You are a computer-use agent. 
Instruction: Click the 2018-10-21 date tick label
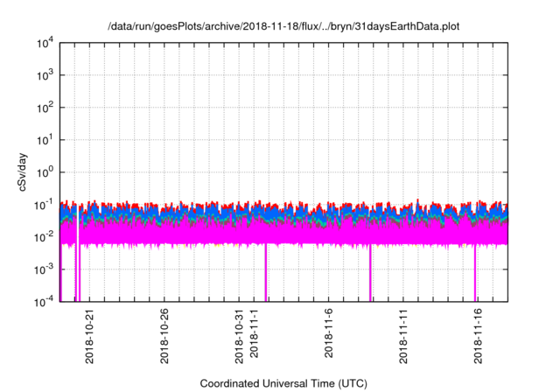(89, 336)
